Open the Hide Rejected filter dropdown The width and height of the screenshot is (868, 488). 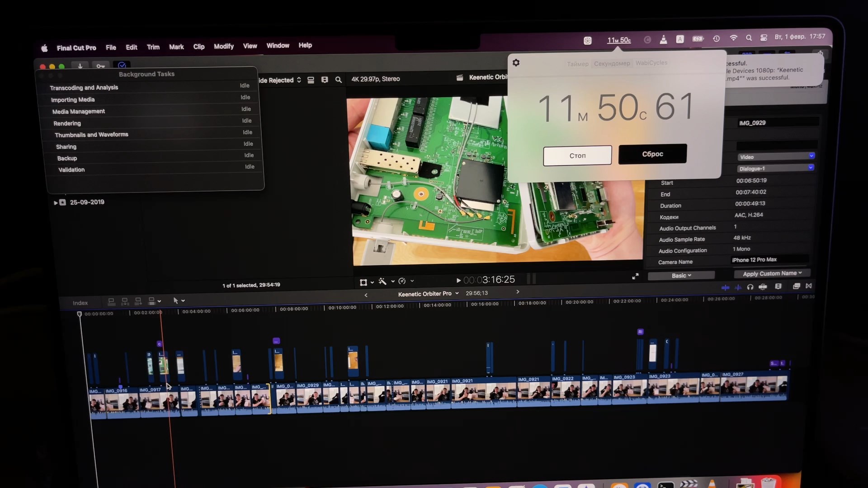280,80
